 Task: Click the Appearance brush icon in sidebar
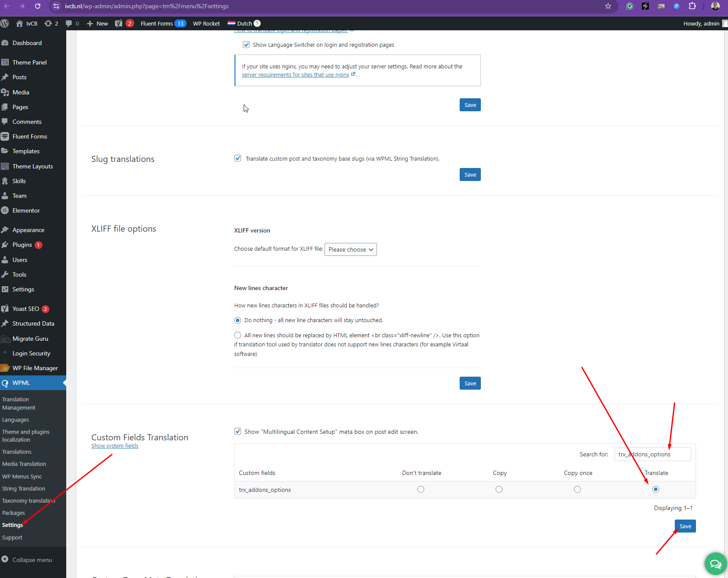5,230
